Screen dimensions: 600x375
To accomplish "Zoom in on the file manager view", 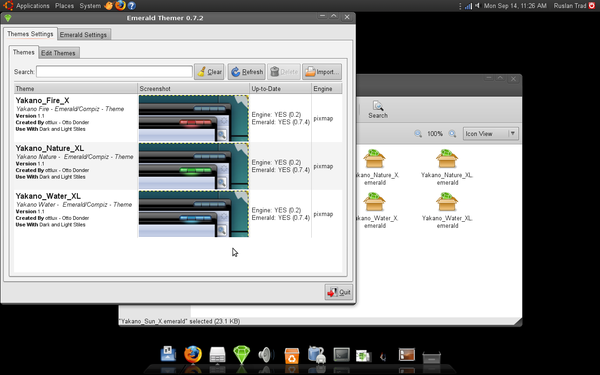I will tap(452, 134).
